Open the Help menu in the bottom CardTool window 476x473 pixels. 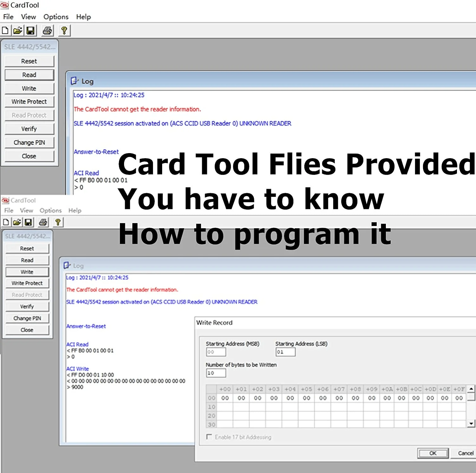point(75,211)
